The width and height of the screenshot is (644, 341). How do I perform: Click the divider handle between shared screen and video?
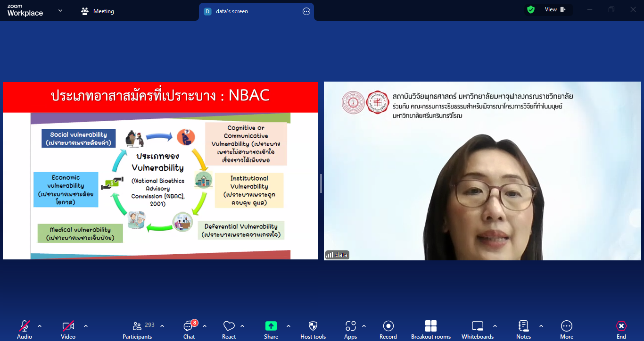[321, 183]
